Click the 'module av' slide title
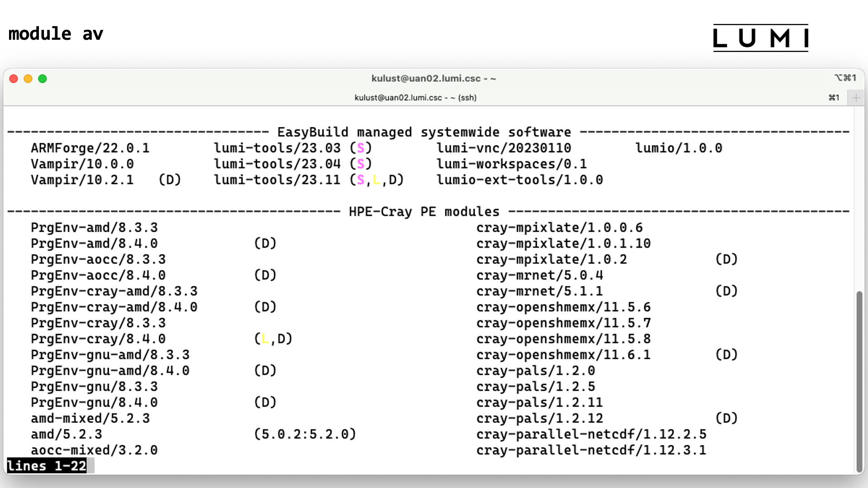868x488 pixels. pyautogui.click(x=56, y=34)
